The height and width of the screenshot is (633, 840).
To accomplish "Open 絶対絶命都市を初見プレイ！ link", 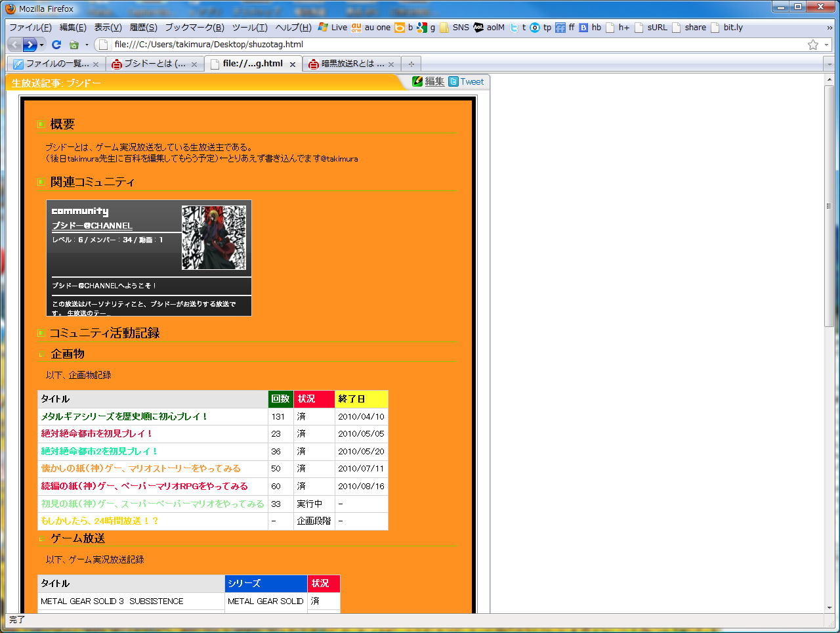I will click(x=96, y=433).
